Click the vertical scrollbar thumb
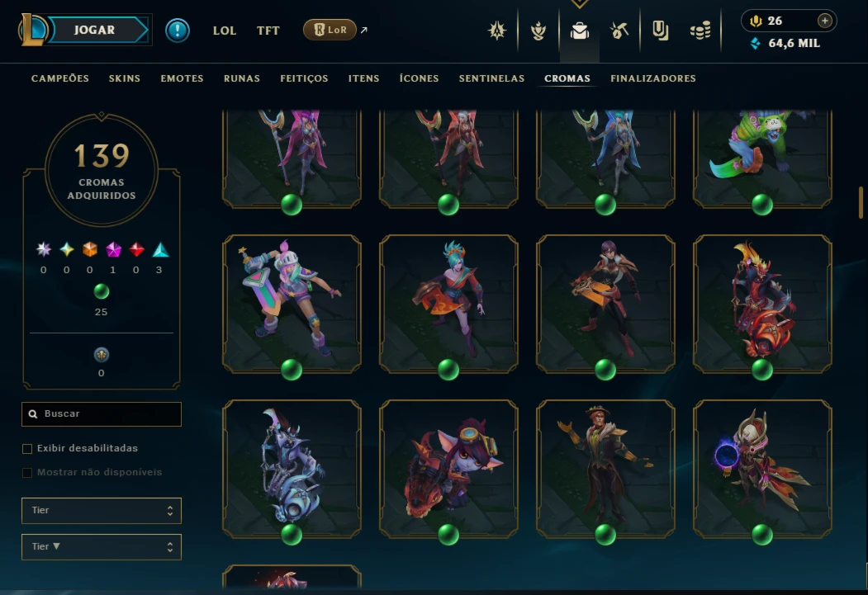This screenshot has width=868, height=595. click(x=861, y=202)
